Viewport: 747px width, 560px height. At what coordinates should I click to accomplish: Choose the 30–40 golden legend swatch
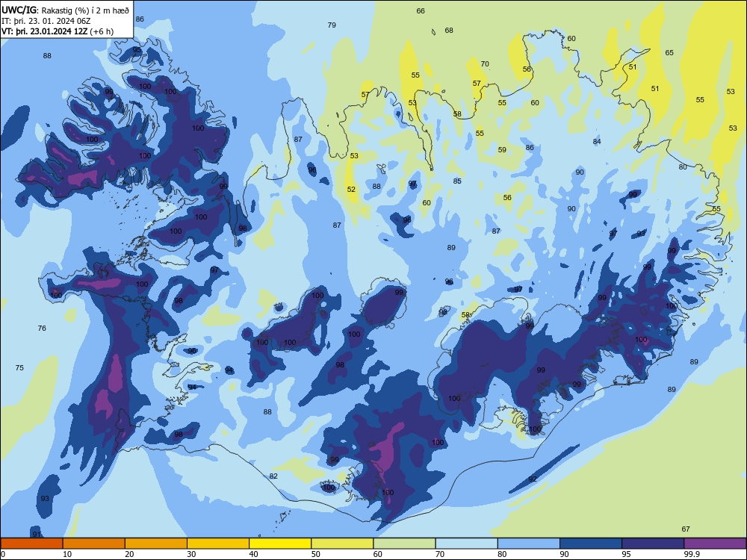click(218, 544)
